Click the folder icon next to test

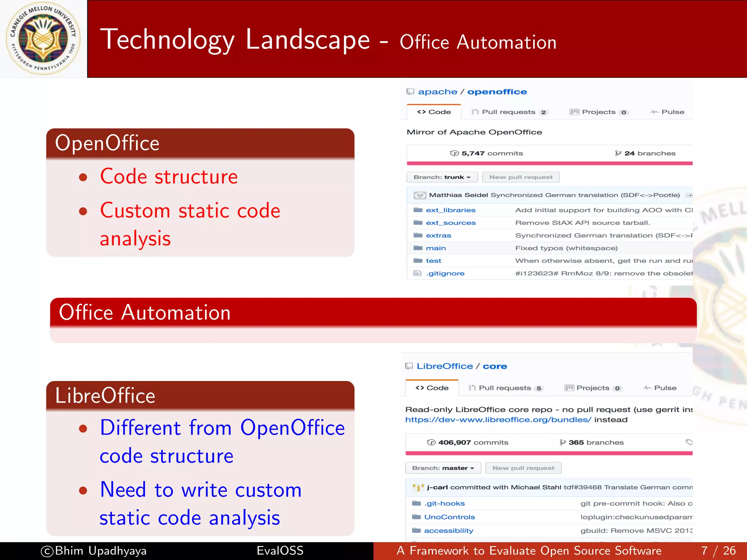point(418,260)
